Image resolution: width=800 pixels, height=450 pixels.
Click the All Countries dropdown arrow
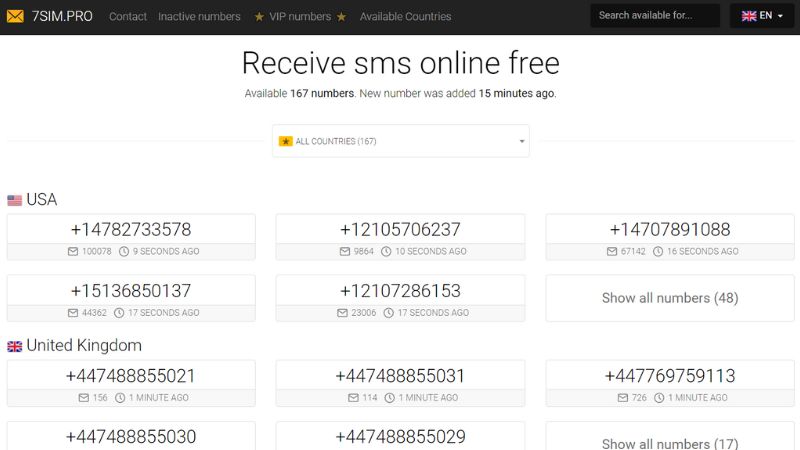pyautogui.click(x=521, y=142)
